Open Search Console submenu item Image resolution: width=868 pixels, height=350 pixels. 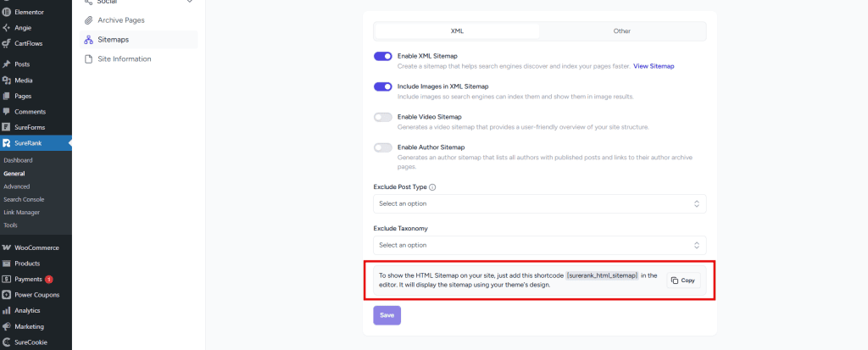point(23,199)
